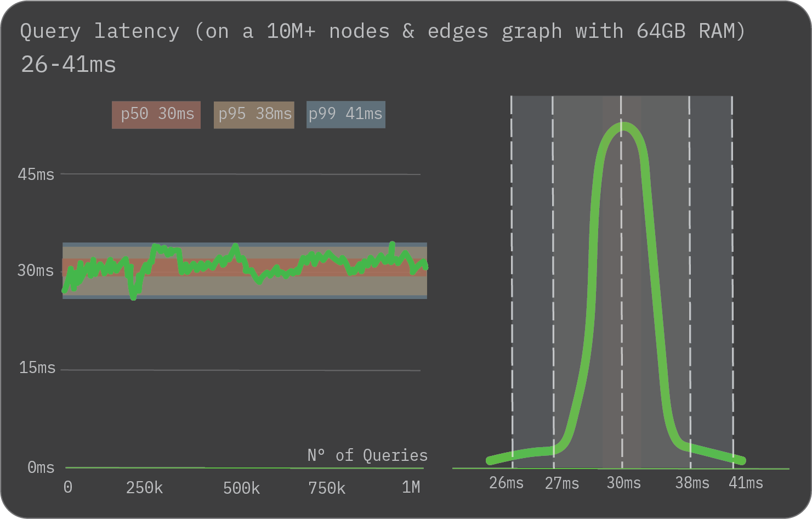Viewport: 812px width, 519px height.
Task: Toggle the p95 38ms legend badge
Action: pyautogui.click(x=253, y=115)
